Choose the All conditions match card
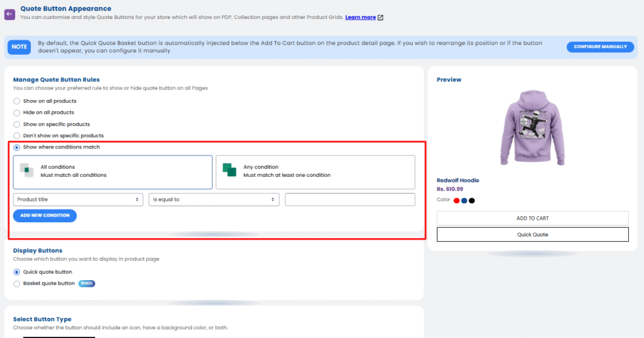644x338 pixels. coord(113,172)
